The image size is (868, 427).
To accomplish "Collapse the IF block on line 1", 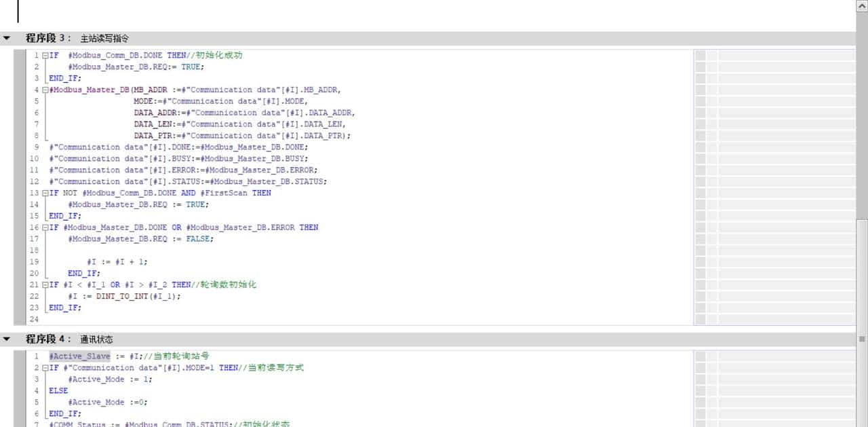I will point(45,55).
